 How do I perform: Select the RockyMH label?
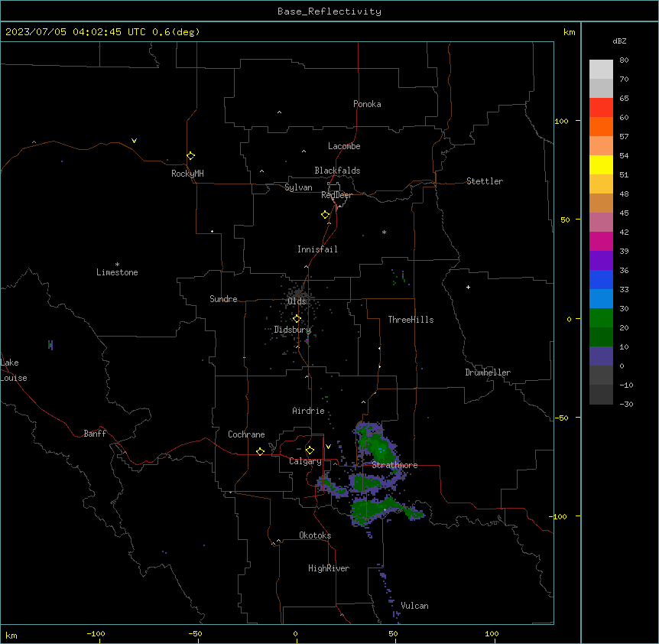pos(187,174)
